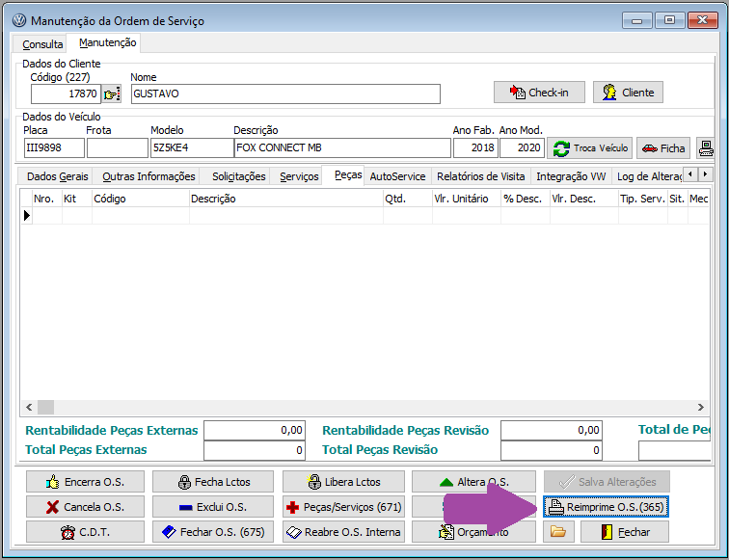Click Altera O.S. button
Viewport: 729px width, 560px height.
pyautogui.click(x=473, y=482)
